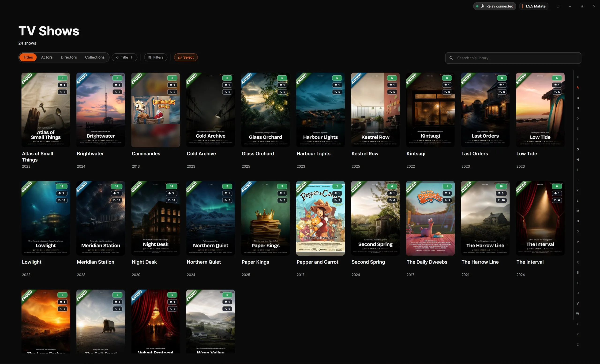Click the Kintsugi title text

[416, 154]
